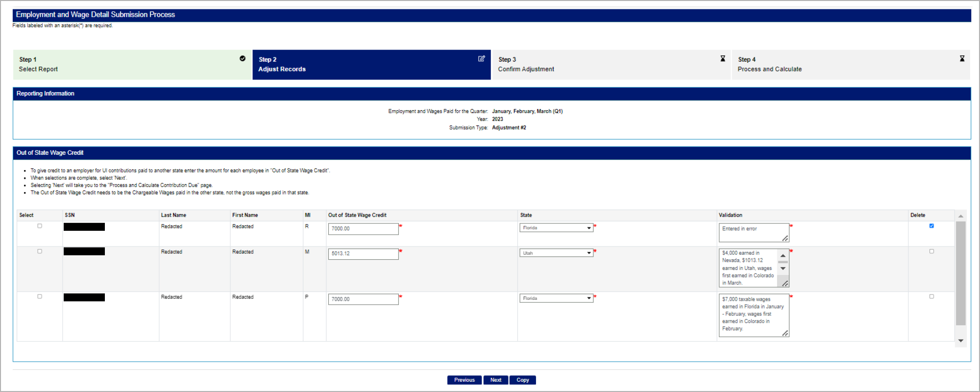Mark the third row's Delete checkbox
This screenshot has width=980, height=392.
point(931,296)
